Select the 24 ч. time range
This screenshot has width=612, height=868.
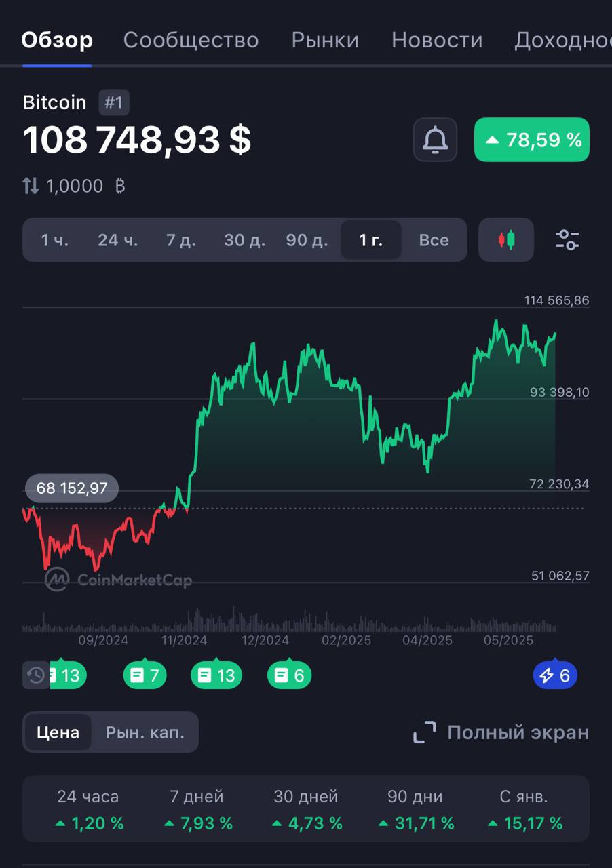[x=117, y=240]
